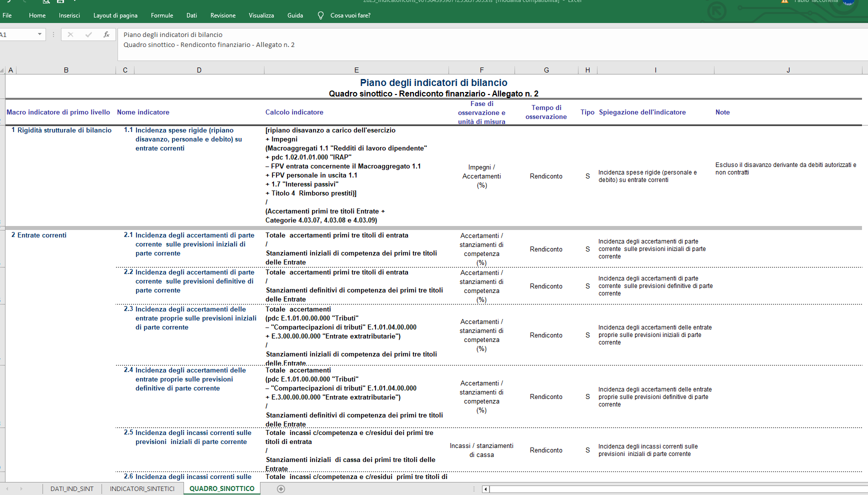Screen dimensions: 868x495
Task: Click the 'Incassi / stanziamenti di cassa' cell
Action: click(481, 450)
